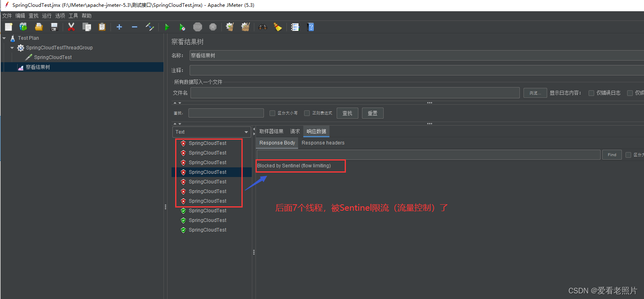
Task: Tick the checkbox right of 仅错误日志
Action: pos(630,93)
